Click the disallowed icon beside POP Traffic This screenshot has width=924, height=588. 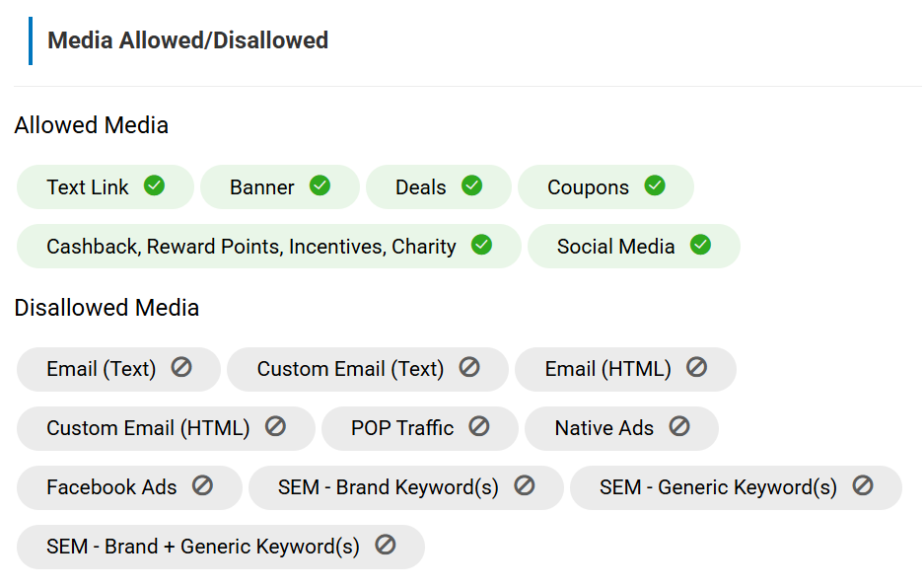pyautogui.click(x=479, y=426)
